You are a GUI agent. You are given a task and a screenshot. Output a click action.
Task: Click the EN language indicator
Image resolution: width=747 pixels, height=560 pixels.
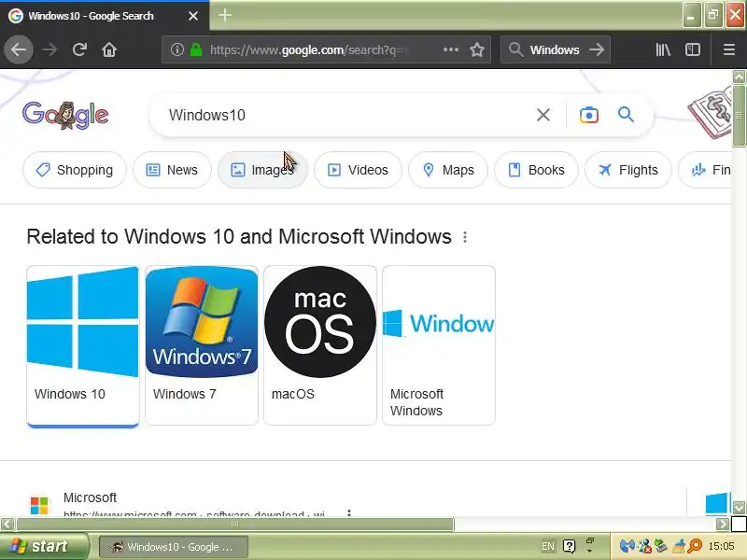click(548, 546)
